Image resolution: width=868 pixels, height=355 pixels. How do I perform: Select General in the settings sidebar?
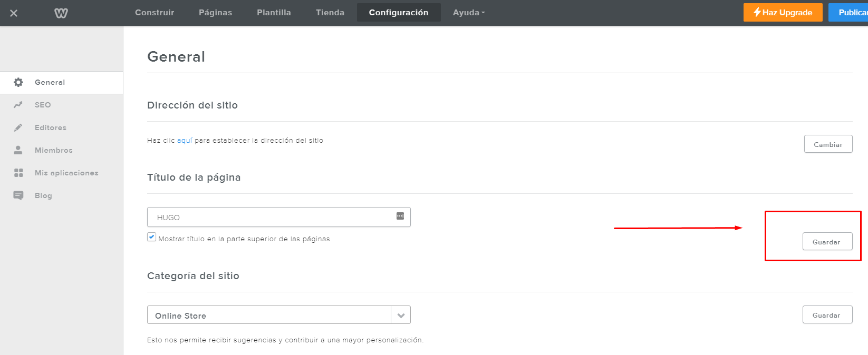pos(61,83)
